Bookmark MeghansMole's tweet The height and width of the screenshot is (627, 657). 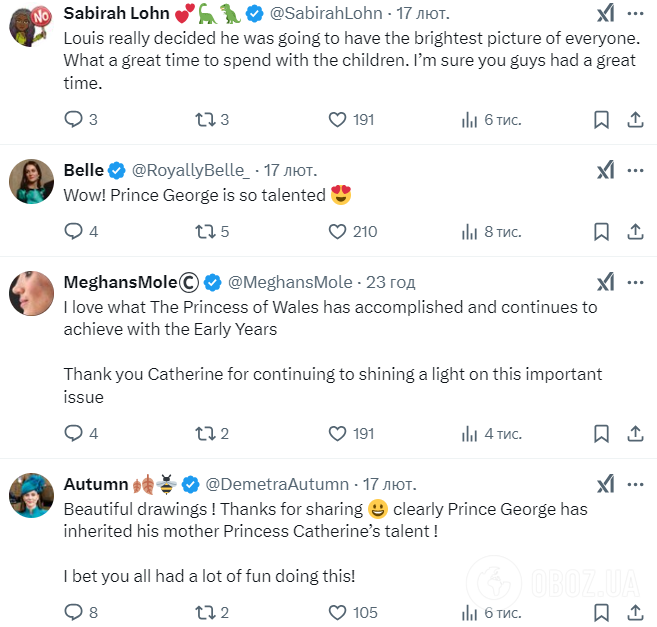[x=601, y=434]
